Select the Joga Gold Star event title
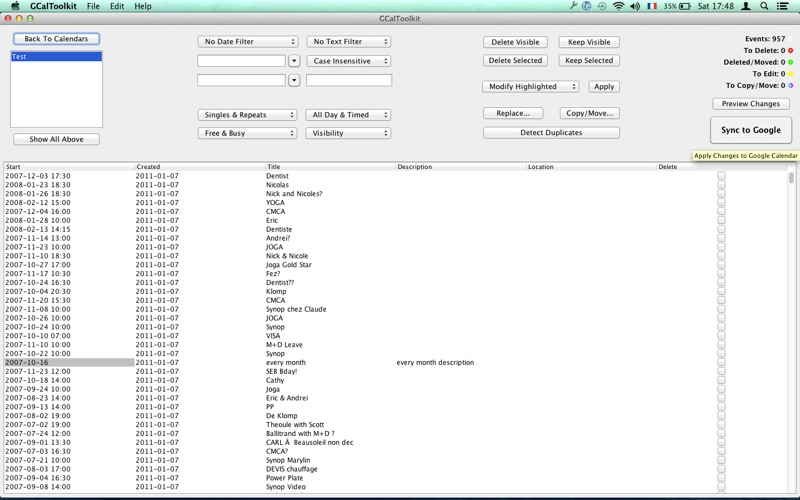Screen dimensions: 800x500 pyautogui.click(x=289, y=265)
